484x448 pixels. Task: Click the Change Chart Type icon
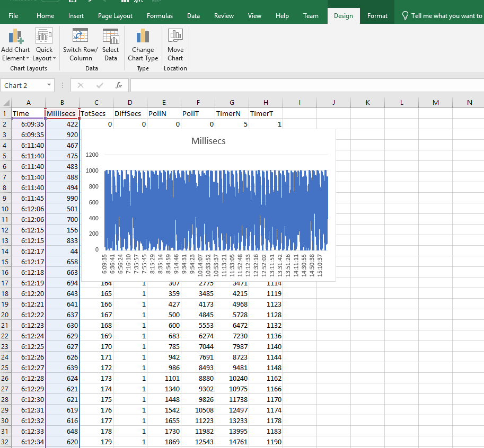click(143, 37)
